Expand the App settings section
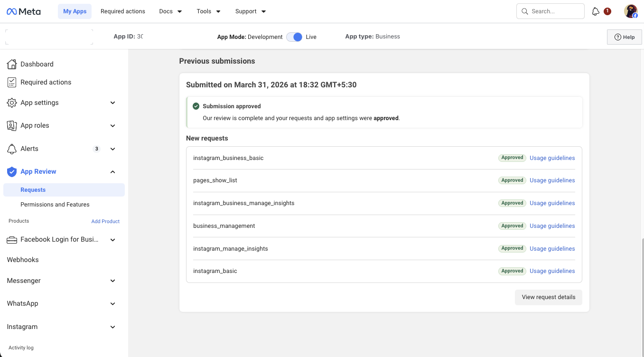Screen dimensions: 644x357 point(112,103)
